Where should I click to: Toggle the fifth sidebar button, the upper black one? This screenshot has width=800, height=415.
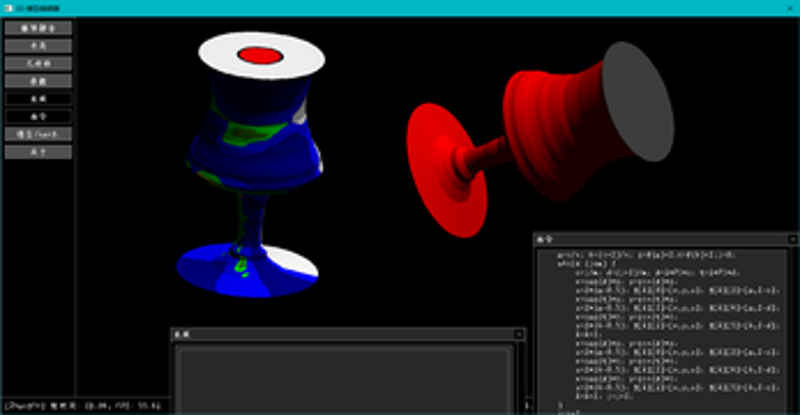click(x=38, y=99)
